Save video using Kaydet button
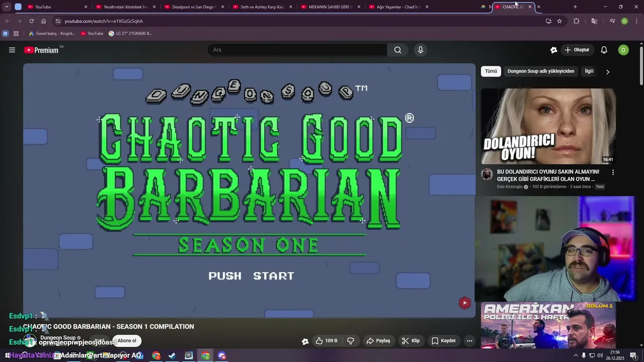This screenshot has height=362, width=644. (x=444, y=341)
